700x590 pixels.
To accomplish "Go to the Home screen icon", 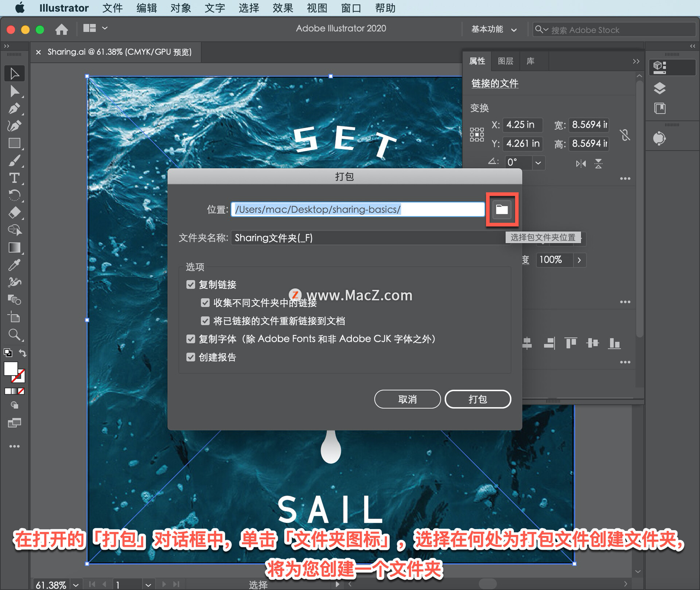I will (62, 29).
